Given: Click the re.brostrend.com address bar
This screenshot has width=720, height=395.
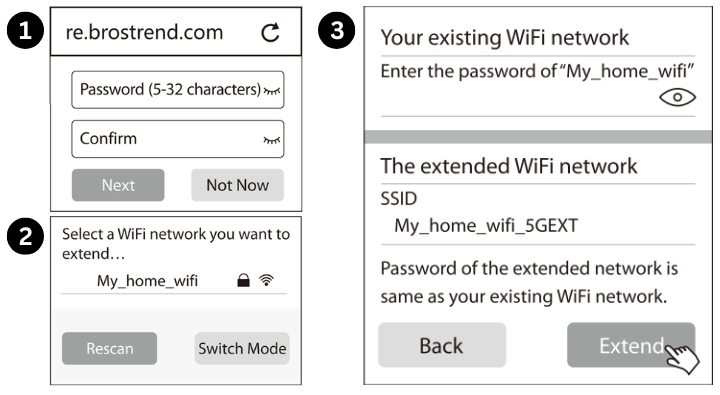Looking at the screenshot, I should 176,32.
